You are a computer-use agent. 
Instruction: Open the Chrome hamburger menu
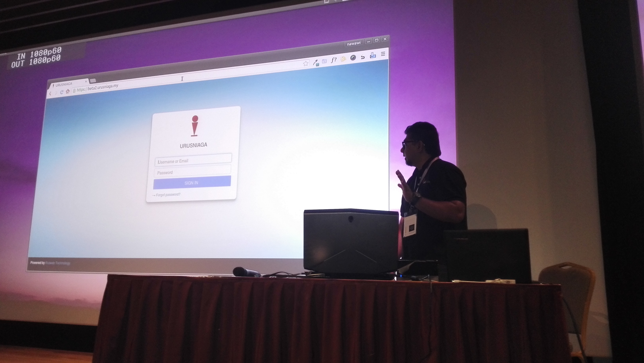click(x=383, y=54)
